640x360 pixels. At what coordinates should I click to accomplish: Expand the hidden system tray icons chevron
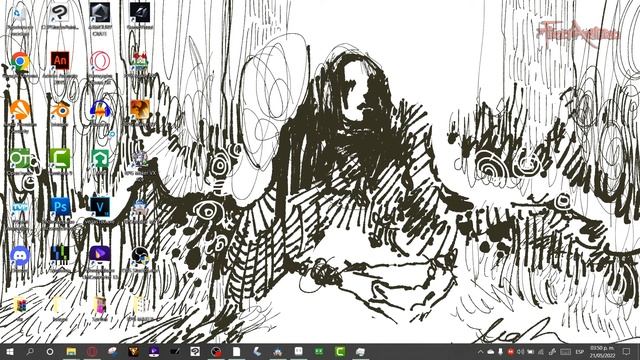(x=481, y=351)
